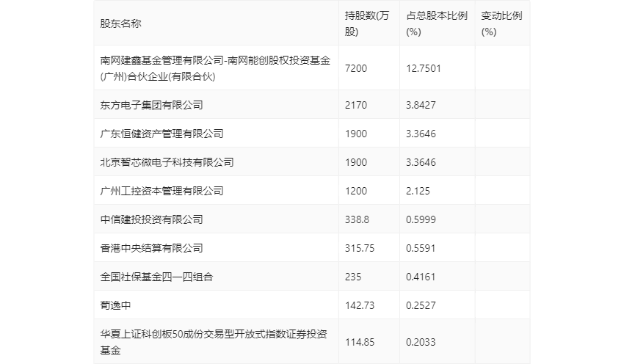Select the 0.4161 percentage value
The image size is (624, 364).
(421, 277)
